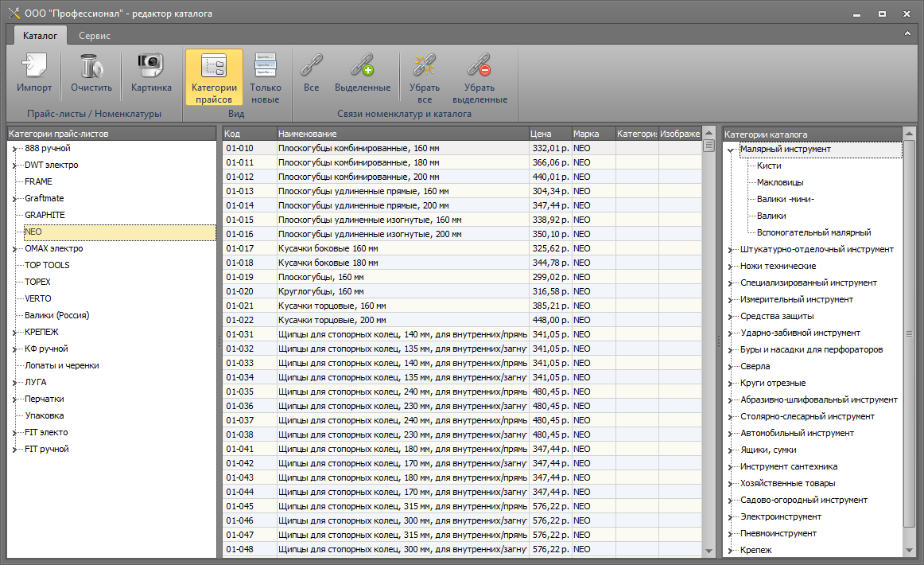
Task: Select Пневмоинструмент catalog category
Action: [x=778, y=534]
